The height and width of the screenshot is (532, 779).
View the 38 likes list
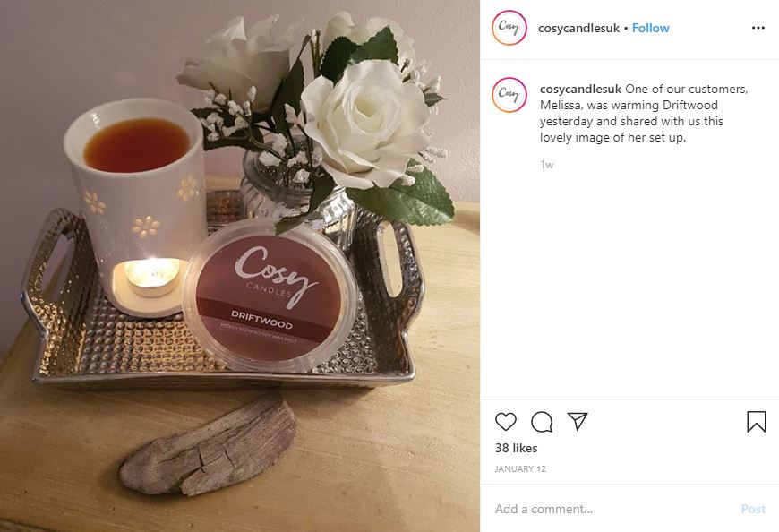tap(516, 448)
